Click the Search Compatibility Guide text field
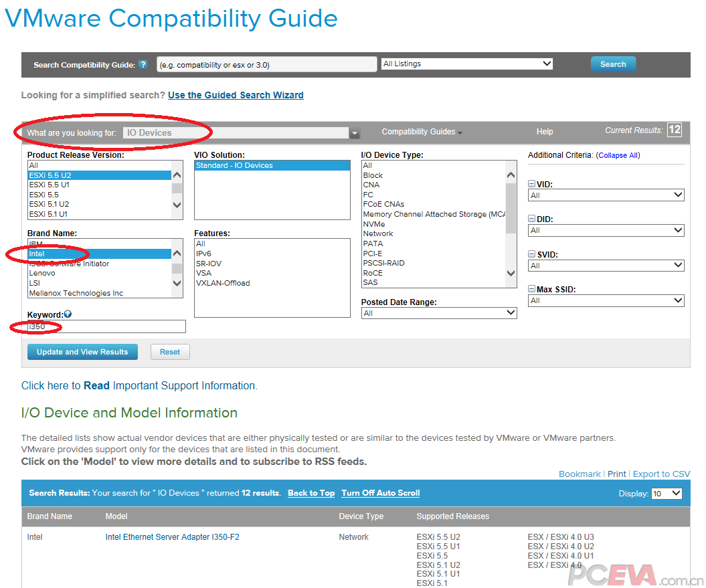Screen dimensions: 706x588 [266, 64]
